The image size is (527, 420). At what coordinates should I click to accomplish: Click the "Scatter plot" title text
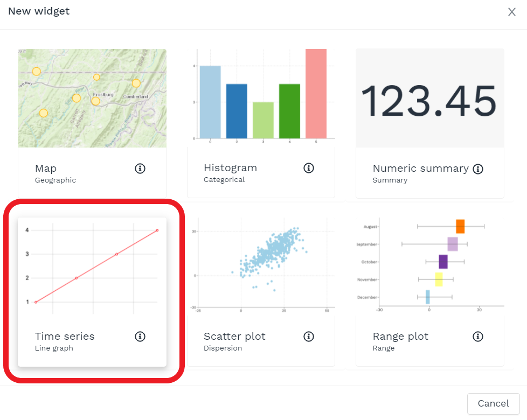pos(234,337)
